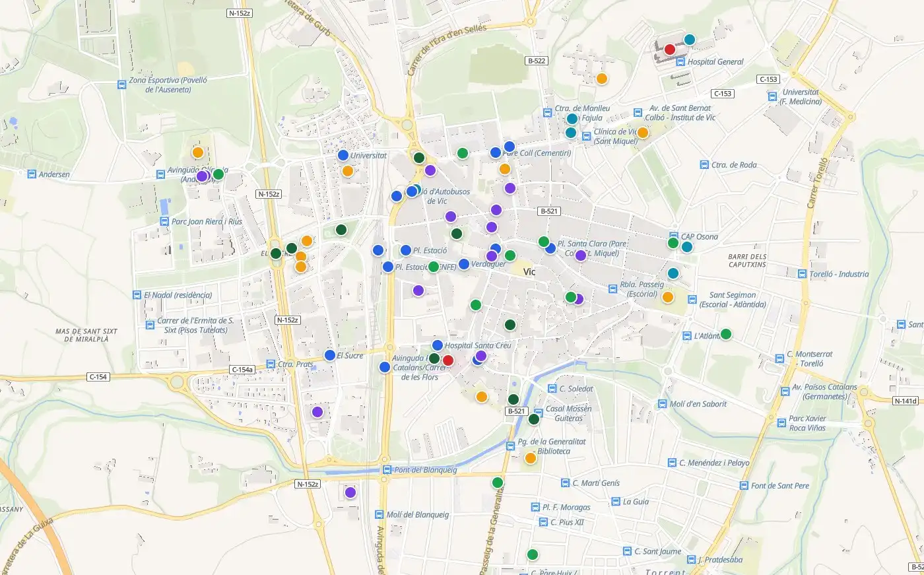Click the "Carrer Torelló" street label
924x575 pixels.
point(816,183)
